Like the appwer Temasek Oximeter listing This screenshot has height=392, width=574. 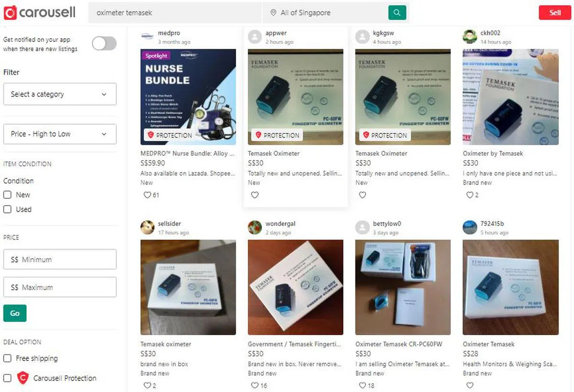click(x=255, y=195)
